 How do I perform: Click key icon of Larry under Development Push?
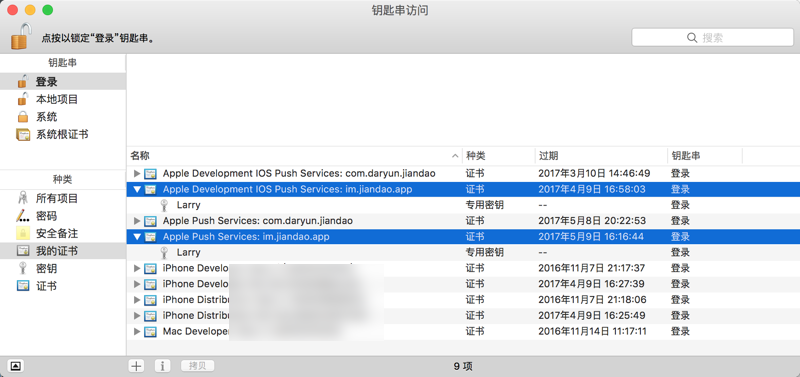[164, 206]
